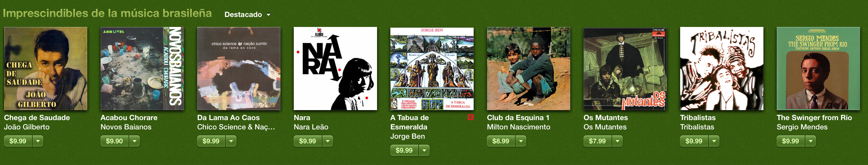Open the Tribalistas album cover

722,69
